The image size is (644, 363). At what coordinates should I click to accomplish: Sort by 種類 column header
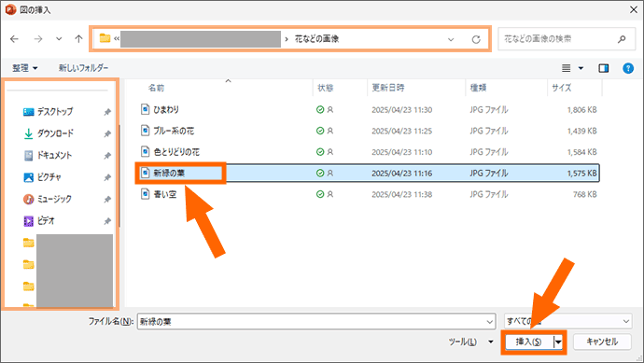[478, 88]
